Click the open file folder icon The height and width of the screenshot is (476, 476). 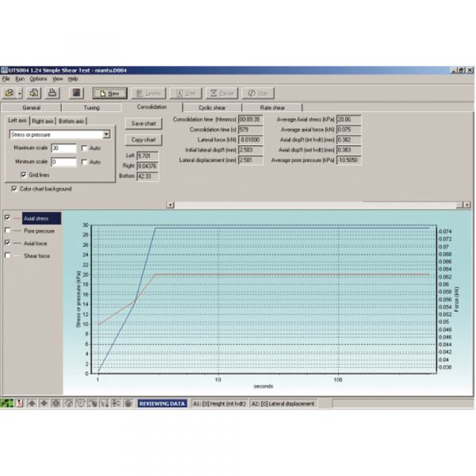9,93
